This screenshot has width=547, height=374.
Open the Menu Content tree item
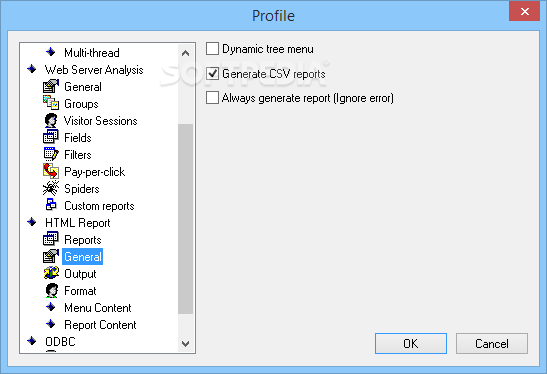point(98,308)
